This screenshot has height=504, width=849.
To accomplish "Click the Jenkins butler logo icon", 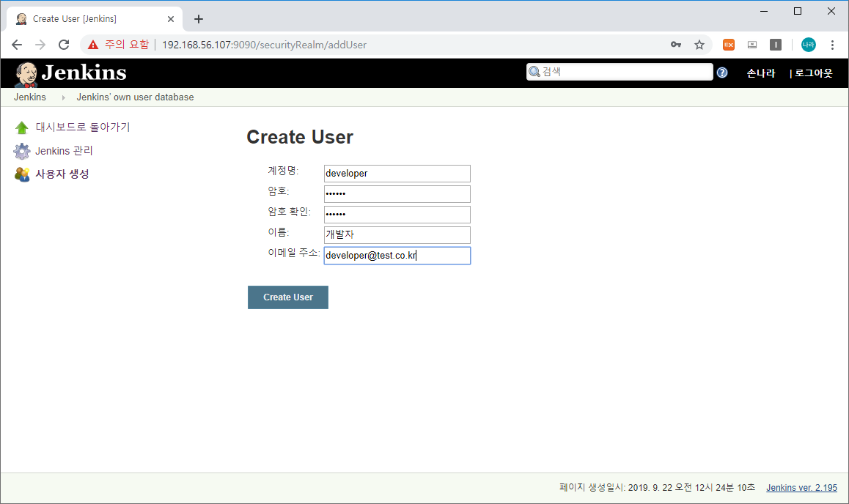I will click(26, 74).
